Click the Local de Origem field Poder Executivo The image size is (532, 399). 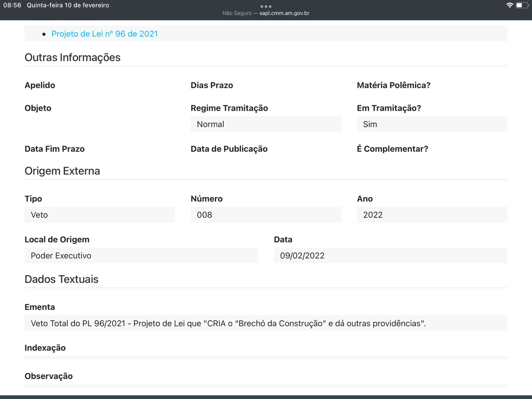point(141,255)
